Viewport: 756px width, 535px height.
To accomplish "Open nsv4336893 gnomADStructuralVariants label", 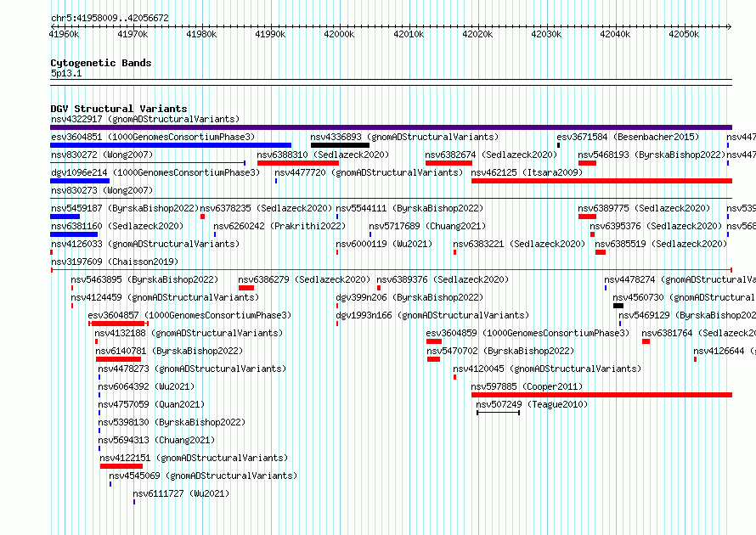I will click(x=404, y=137).
